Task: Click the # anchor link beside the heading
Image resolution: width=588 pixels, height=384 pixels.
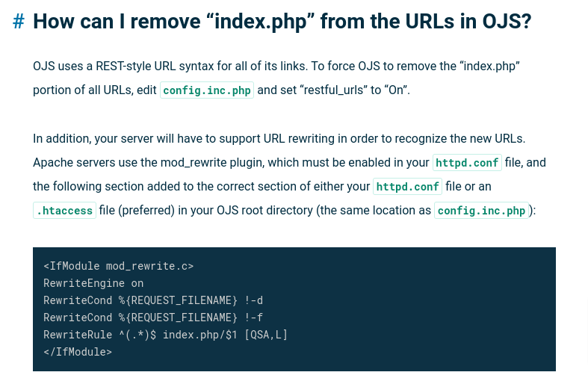Action: (x=19, y=22)
